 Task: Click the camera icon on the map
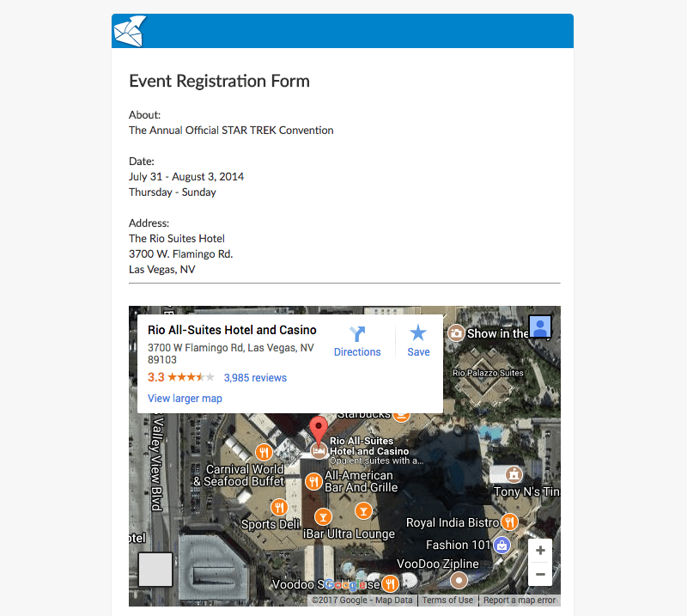click(x=457, y=333)
